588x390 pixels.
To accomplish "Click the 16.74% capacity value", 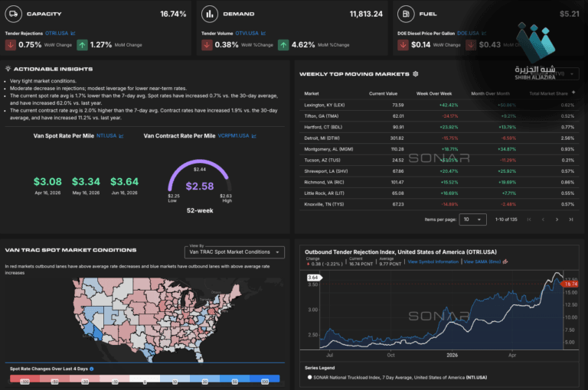I will pyautogui.click(x=173, y=14).
